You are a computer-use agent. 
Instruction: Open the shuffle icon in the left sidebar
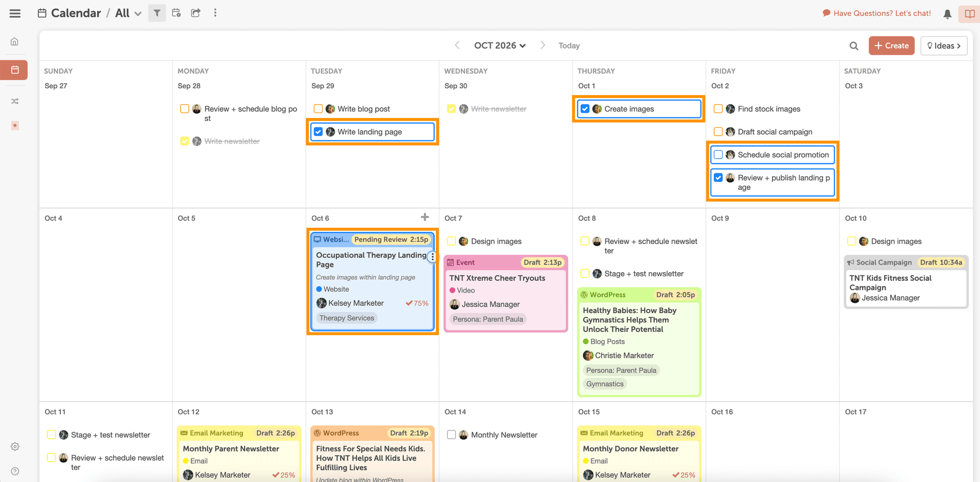click(14, 101)
